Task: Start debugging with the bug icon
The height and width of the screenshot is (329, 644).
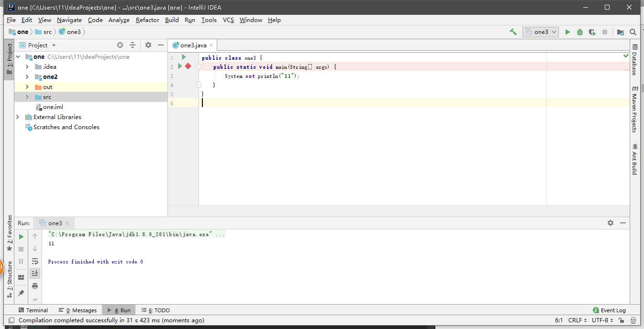Action: coord(580,32)
